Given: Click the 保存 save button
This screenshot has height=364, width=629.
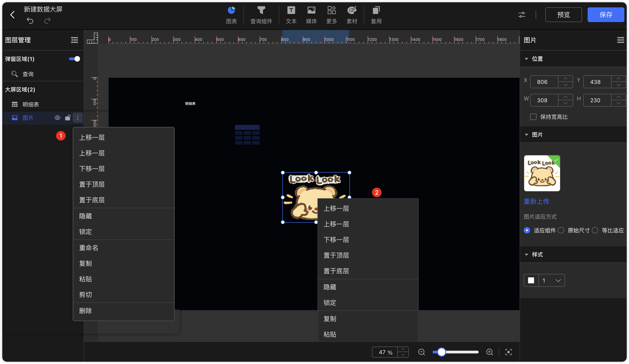Looking at the screenshot, I should pos(606,15).
